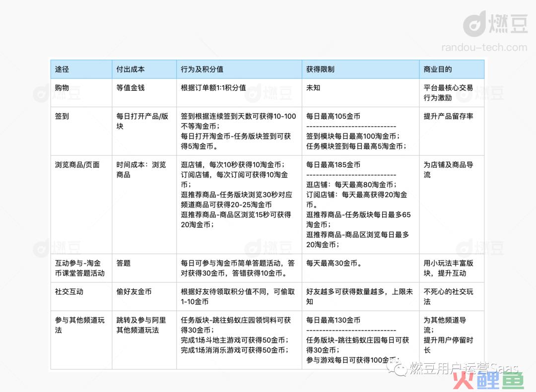Screen dimensions: 536x392
Task: Click the '好友越多可获得数量越多，上限未知' cell
Action: 361,297
